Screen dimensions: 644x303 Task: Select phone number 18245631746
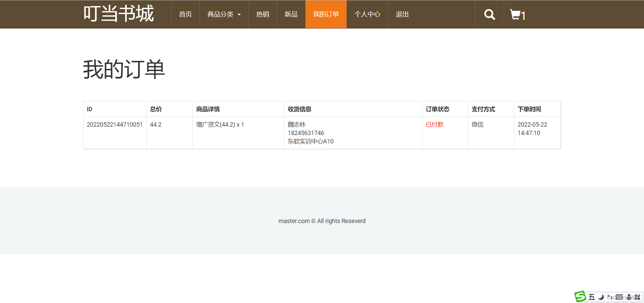click(x=306, y=133)
